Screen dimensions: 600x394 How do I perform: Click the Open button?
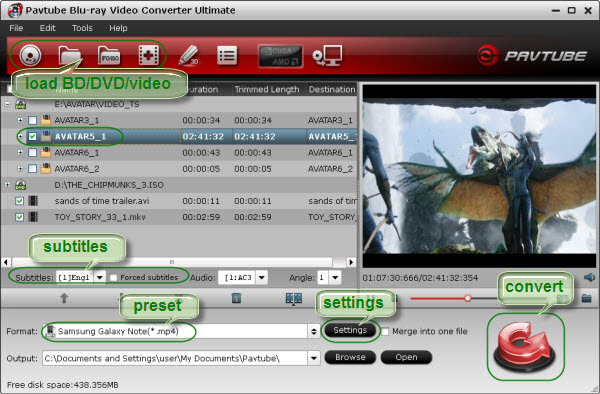[x=406, y=357]
